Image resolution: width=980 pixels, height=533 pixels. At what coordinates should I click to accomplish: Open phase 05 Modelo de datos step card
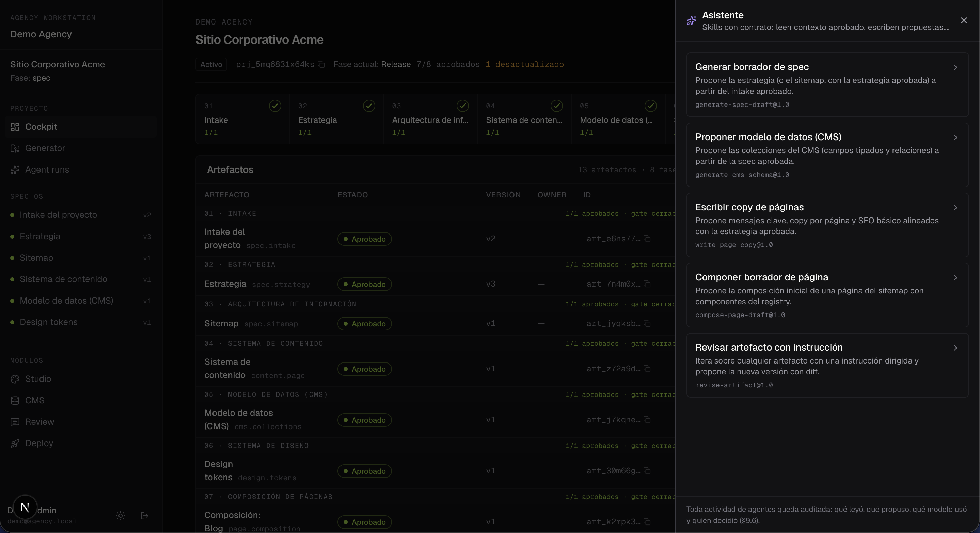(618, 119)
